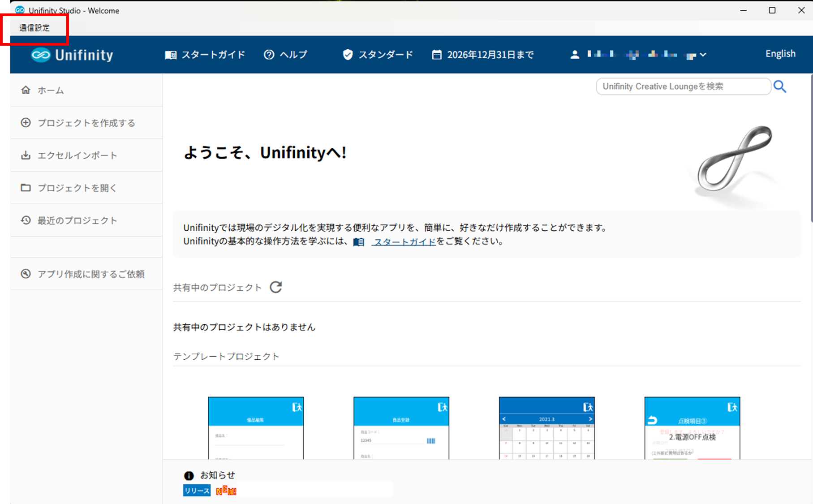Open the calendar template project thumbnail
Image resolution: width=813 pixels, height=504 pixels.
(546, 428)
